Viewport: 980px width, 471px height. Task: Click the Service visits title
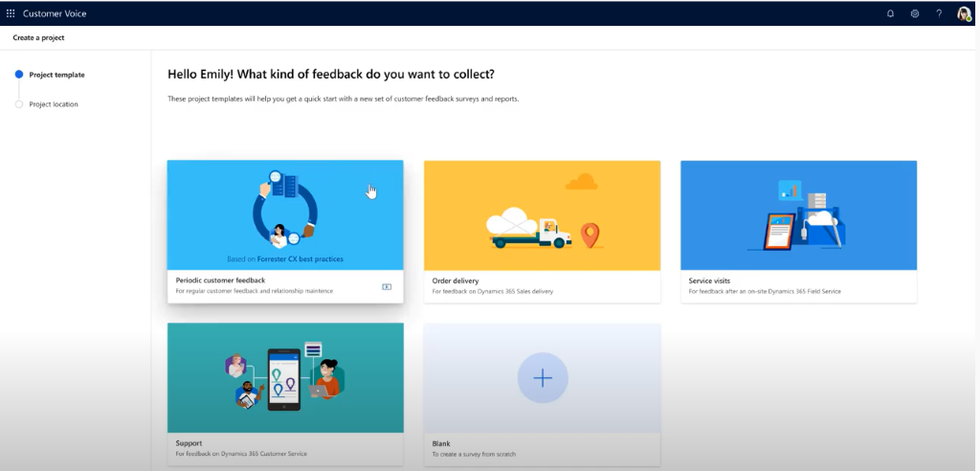(709, 280)
